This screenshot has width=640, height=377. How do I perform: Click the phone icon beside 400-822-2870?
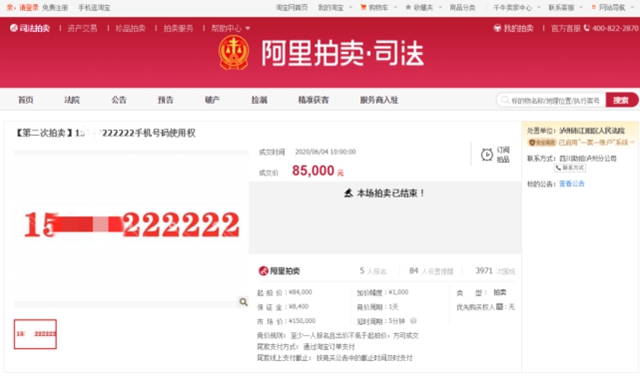pos(587,28)
